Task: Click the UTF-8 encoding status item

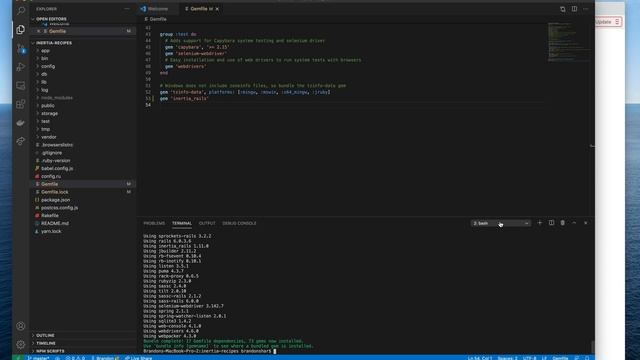Action: (529, 358)
